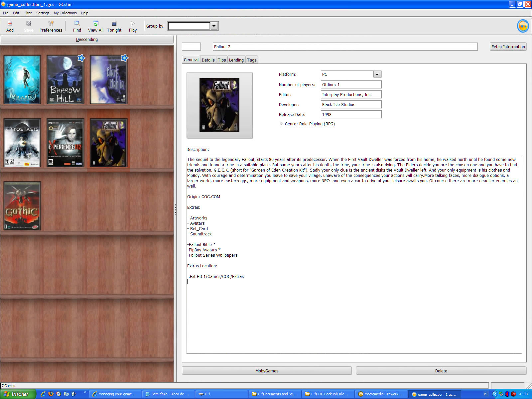Click the Fallout 2 cover image button
532x399 pixels.
[219, 105]
